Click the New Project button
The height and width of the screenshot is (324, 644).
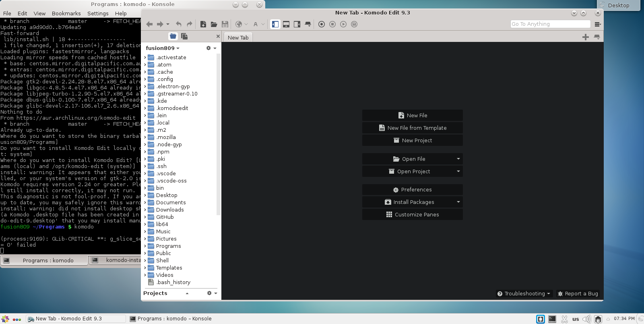[413, 140]
